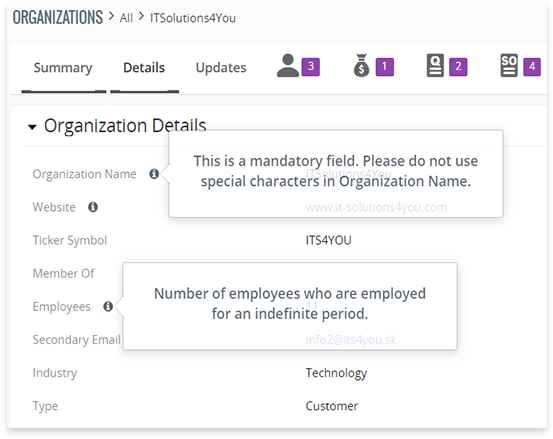The image size is (553, 439).
Task: Collapse the Organization Details section arrow
Action: click(32, 127)
